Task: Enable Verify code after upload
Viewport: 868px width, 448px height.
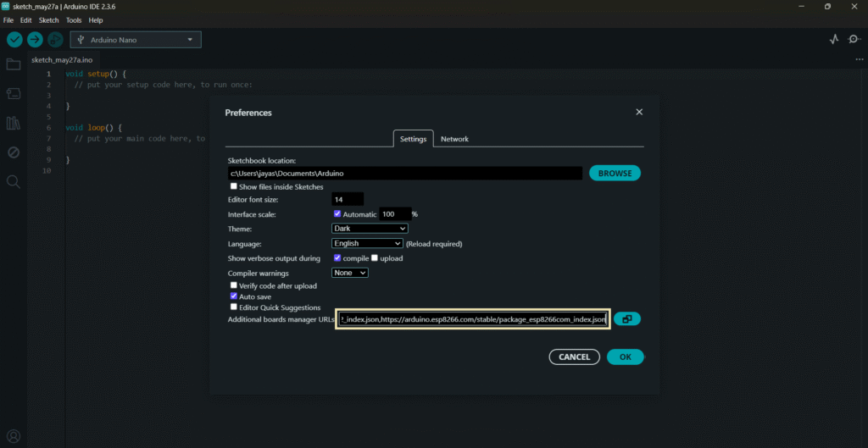Action: tap(234, 285)
